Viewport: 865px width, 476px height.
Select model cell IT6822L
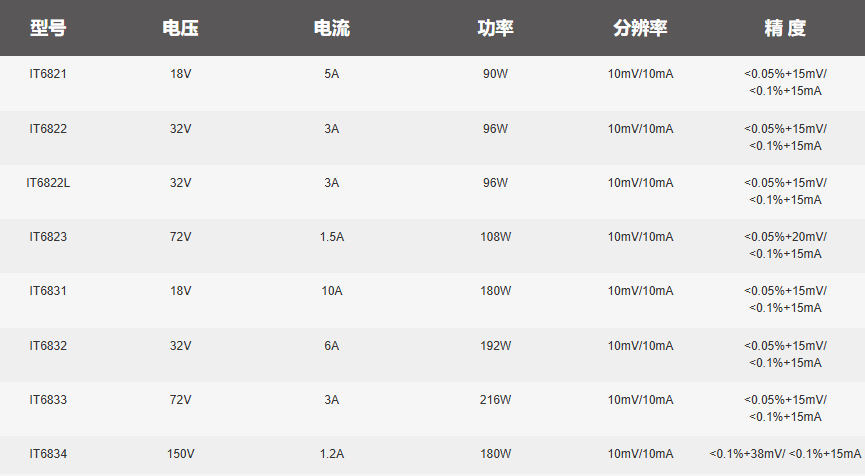(48, 183)
